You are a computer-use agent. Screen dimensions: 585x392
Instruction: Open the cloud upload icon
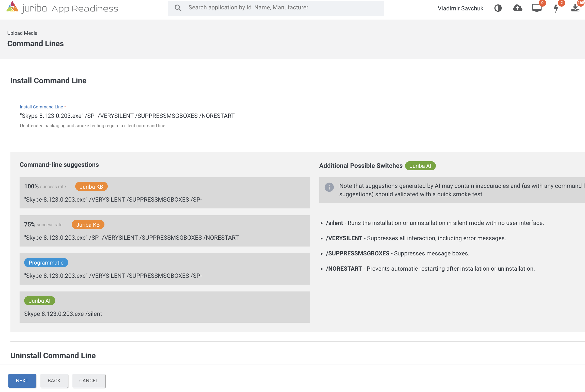518,8
